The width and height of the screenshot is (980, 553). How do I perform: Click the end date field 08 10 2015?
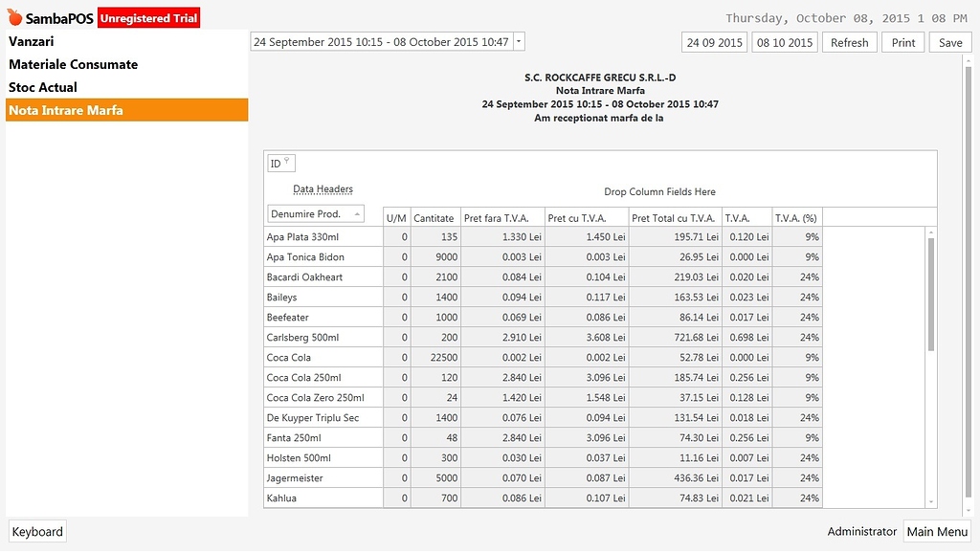[x=784, y=41]
